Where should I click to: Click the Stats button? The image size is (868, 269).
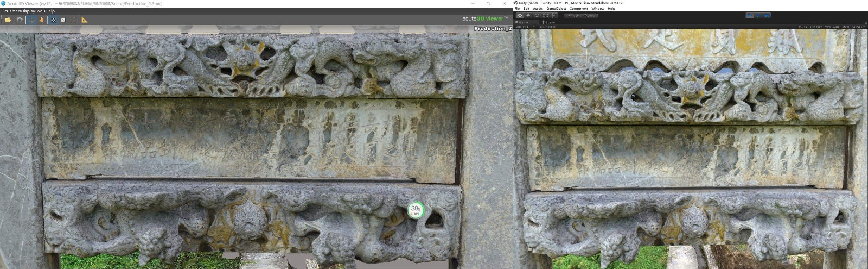pyautogui.click(x=845, y=27)
